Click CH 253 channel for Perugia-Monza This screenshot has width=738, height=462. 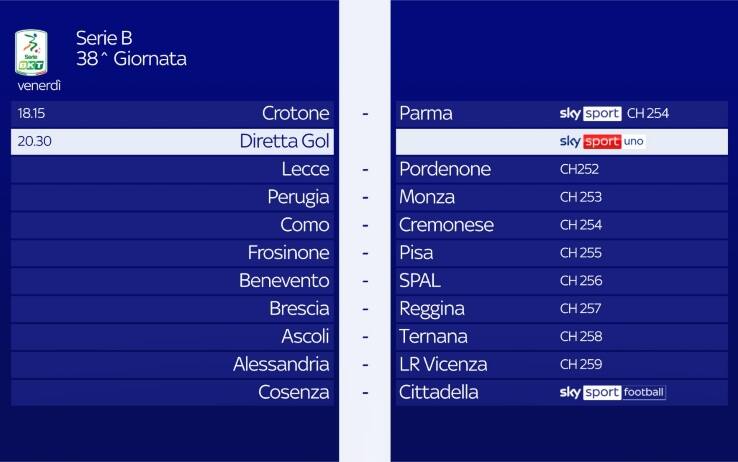pos(581,197)
